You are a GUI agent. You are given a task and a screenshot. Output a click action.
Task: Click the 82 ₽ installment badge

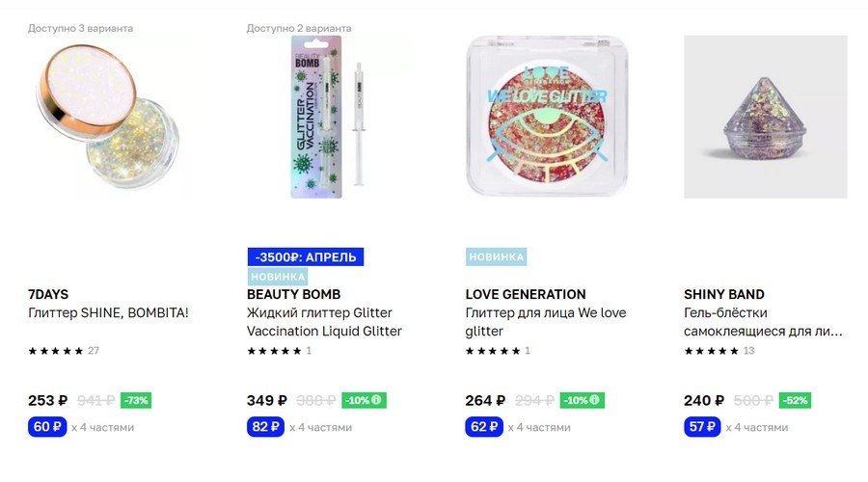pos(266,427)
